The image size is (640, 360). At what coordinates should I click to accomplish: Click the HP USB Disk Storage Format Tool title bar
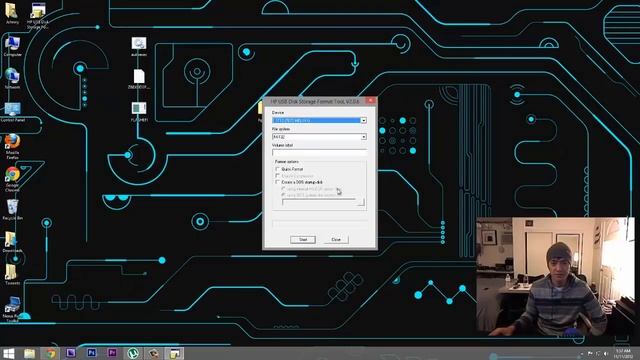(x=314, y=101)
